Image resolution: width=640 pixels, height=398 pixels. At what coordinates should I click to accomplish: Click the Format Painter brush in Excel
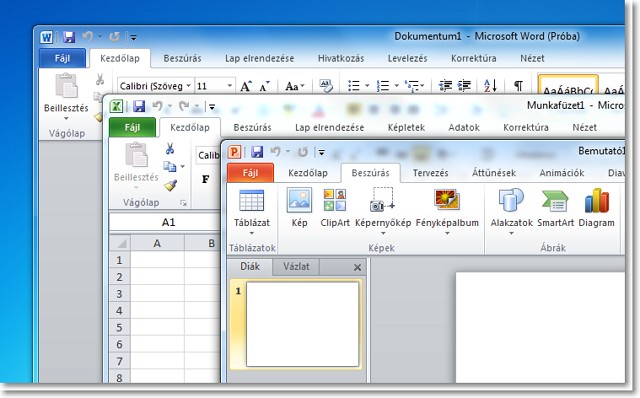pos(171,185)
